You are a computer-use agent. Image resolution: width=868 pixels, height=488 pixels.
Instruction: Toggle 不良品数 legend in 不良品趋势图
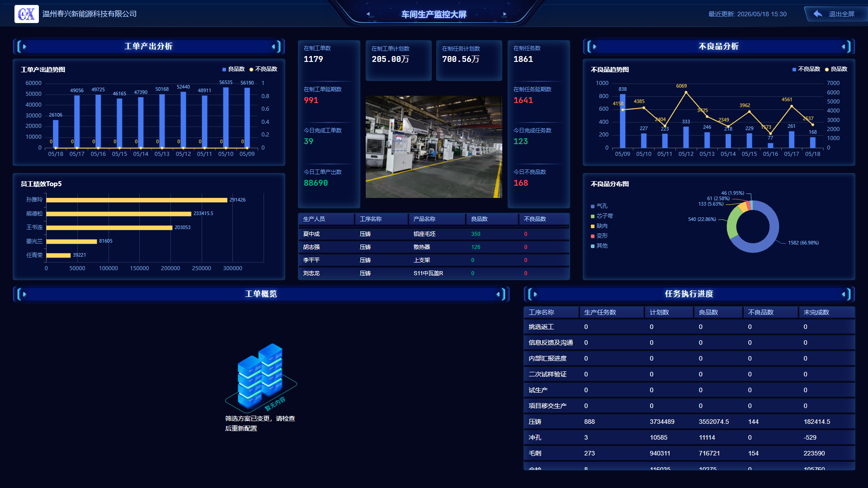[806, 69]
